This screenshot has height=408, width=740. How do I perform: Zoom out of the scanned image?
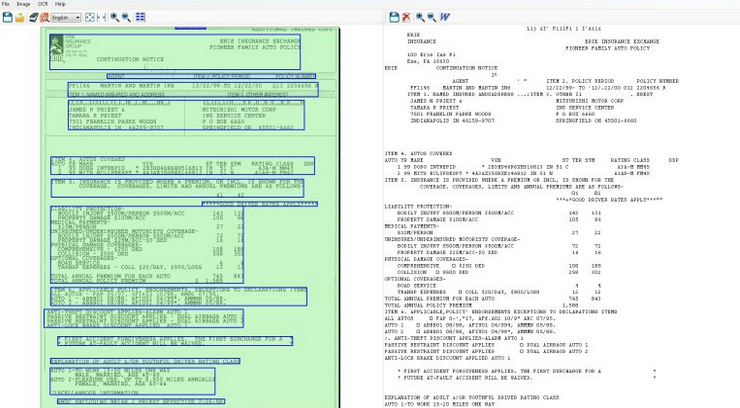pyautogui.click(x=126, y=17)
